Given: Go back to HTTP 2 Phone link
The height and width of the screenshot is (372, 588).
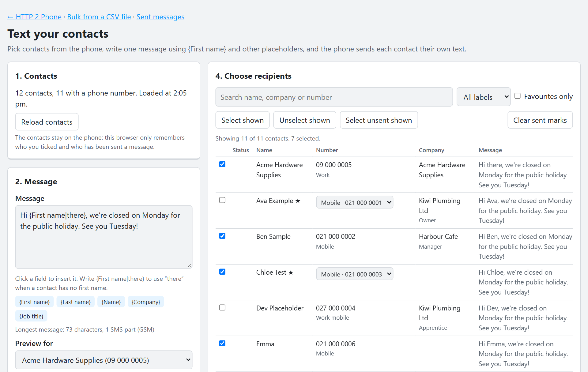Looking at the screenshot, I should [x=34, y=17].
